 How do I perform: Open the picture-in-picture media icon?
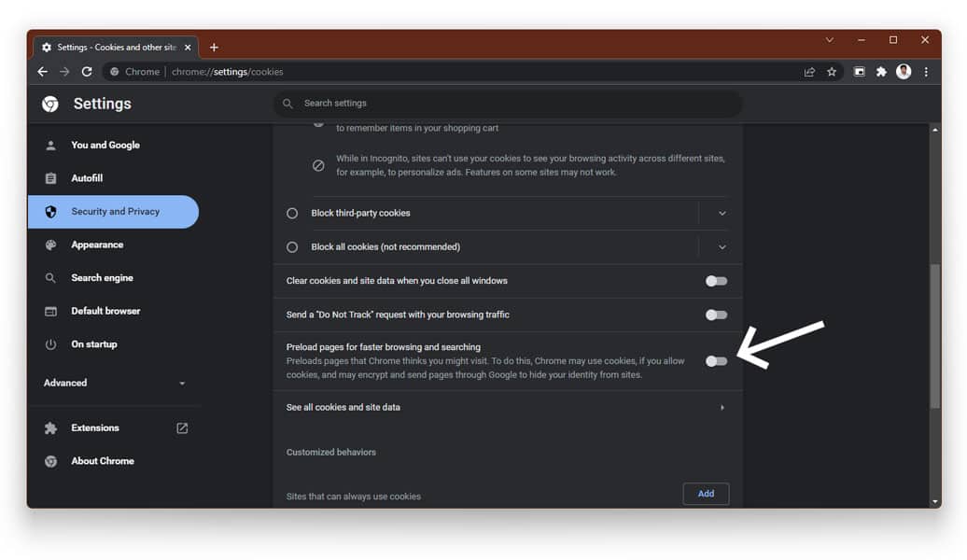pos(859,72)
